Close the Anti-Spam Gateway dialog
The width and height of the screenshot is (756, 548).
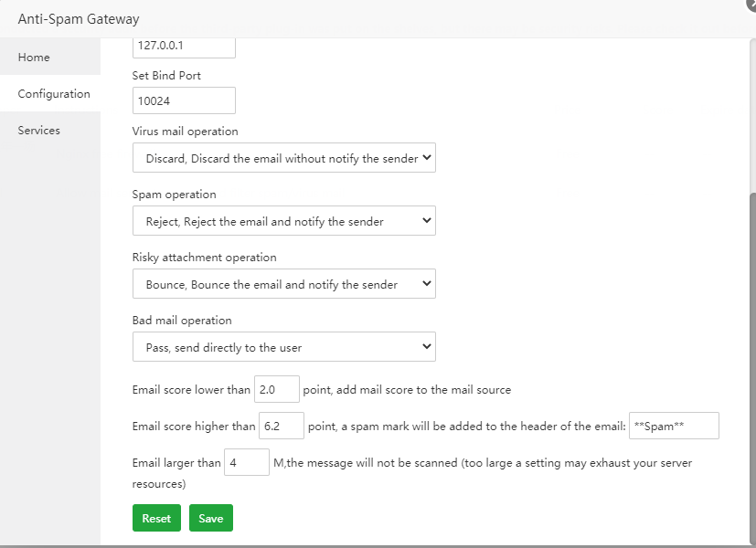click(751, 4)
